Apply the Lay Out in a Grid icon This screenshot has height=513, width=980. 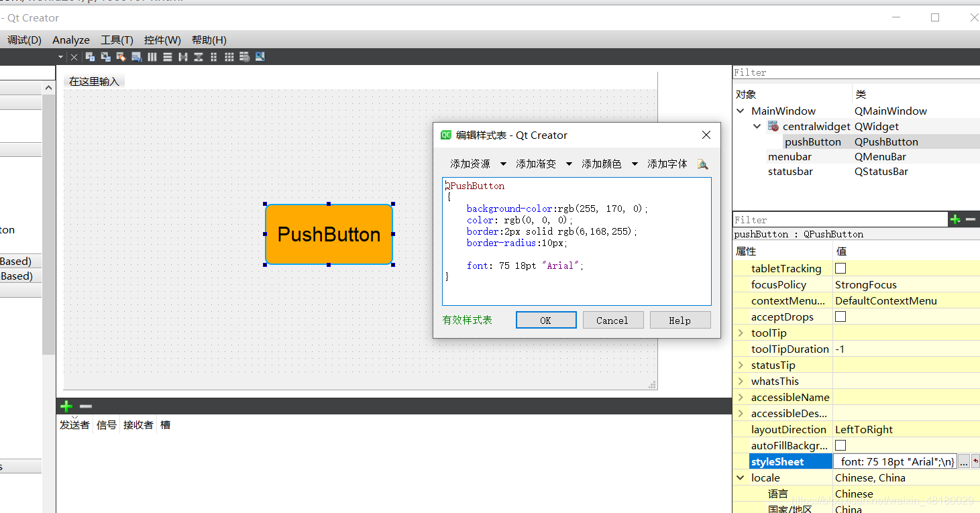pyautogui.click(x=229, y=57)
